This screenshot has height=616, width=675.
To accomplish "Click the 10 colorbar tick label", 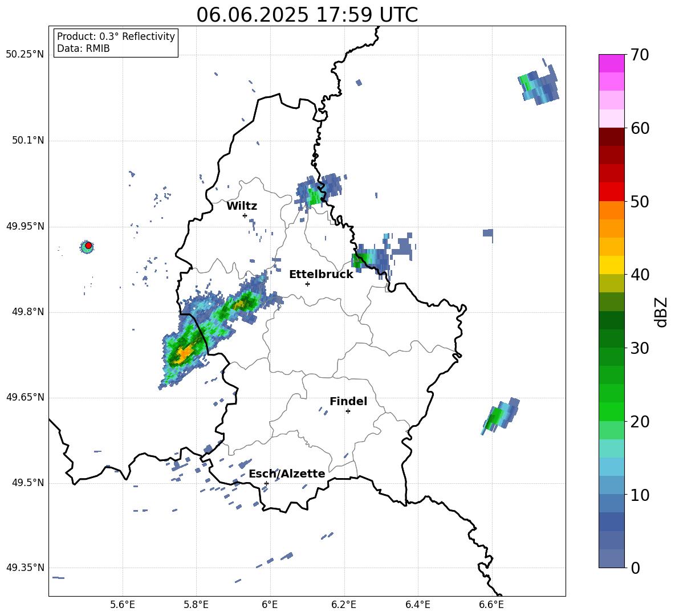I will (640, 495).
